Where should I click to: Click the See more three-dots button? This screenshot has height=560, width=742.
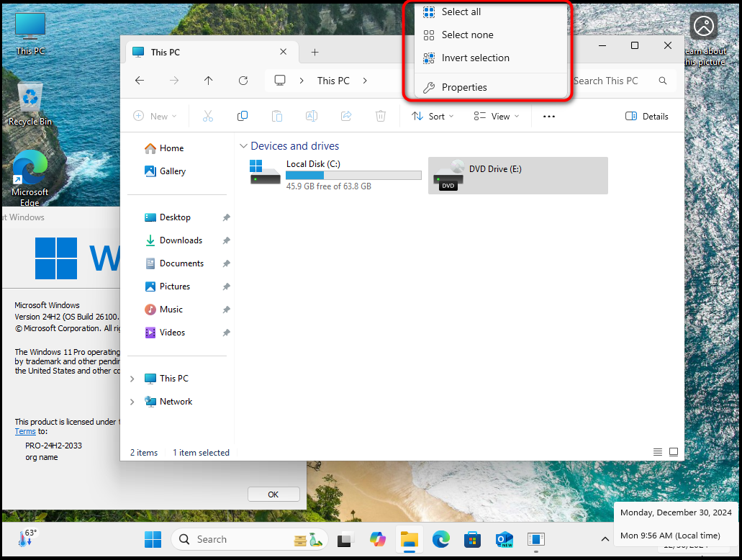pyautogui.click(x=549, y=117)
